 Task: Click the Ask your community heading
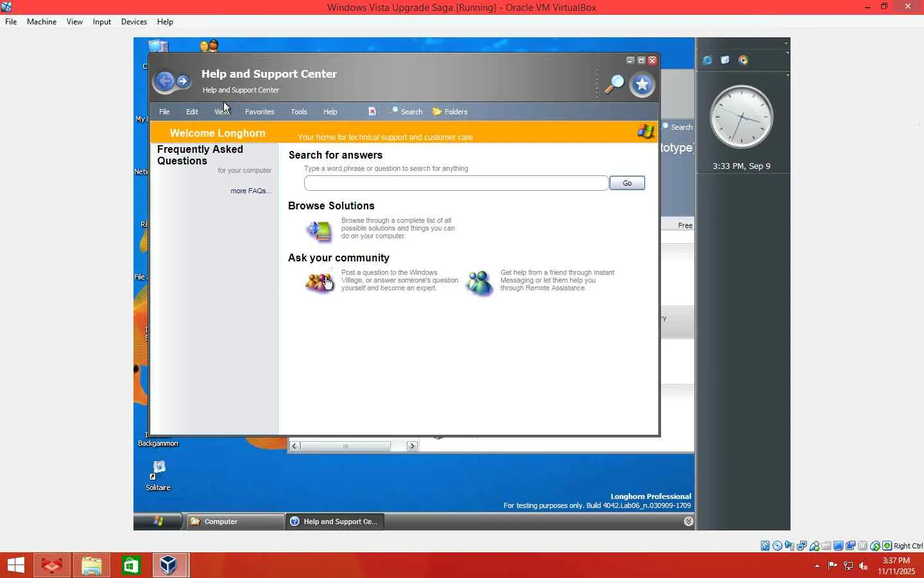point(339,258)
